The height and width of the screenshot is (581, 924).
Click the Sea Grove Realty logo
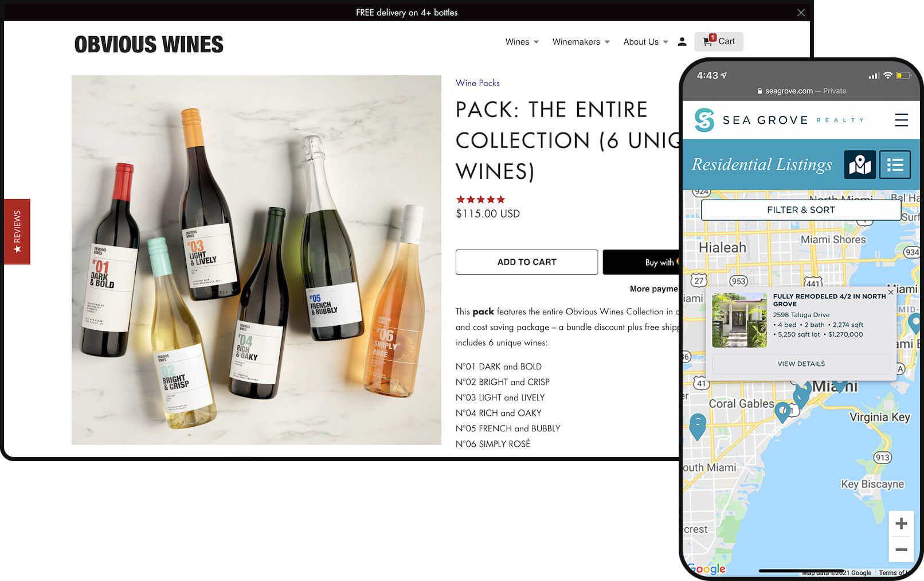click(x=777, y=120)
